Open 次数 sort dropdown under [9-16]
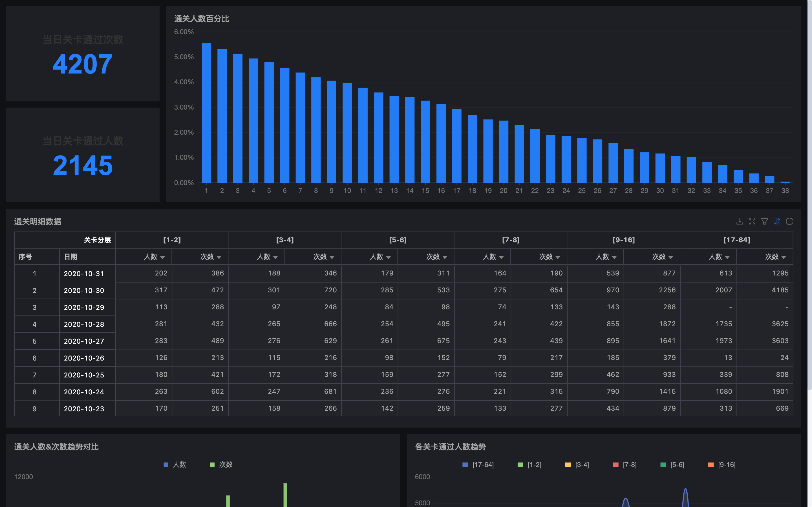 click(x=671, y=257)
